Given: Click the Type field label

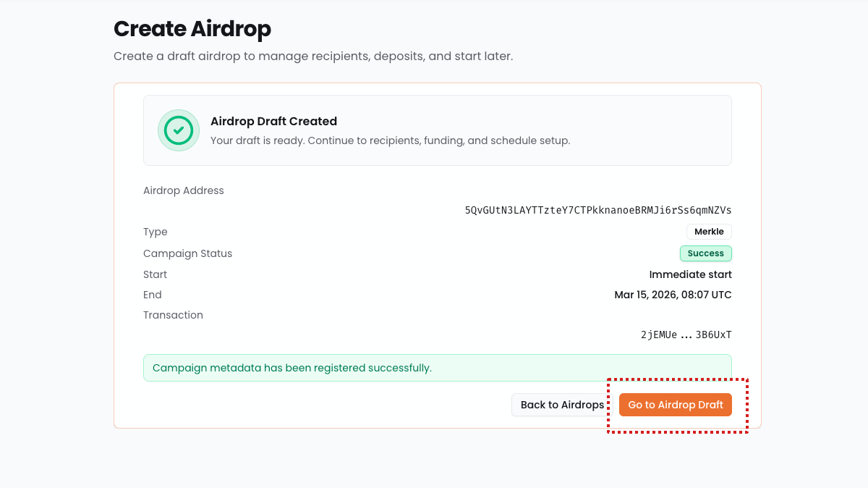Looking at the screenshot, I should 156,232.
